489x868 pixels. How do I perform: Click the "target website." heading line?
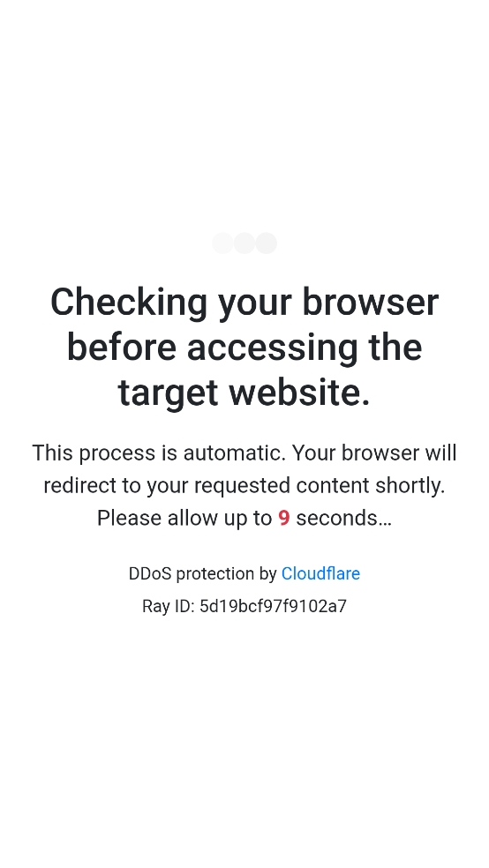[244, 392]
